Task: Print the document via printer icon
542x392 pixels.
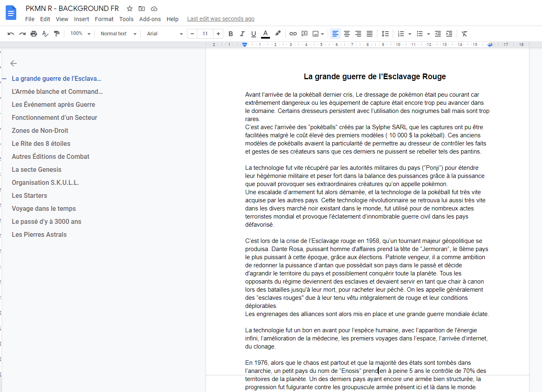Action: [x=34, y=34]
